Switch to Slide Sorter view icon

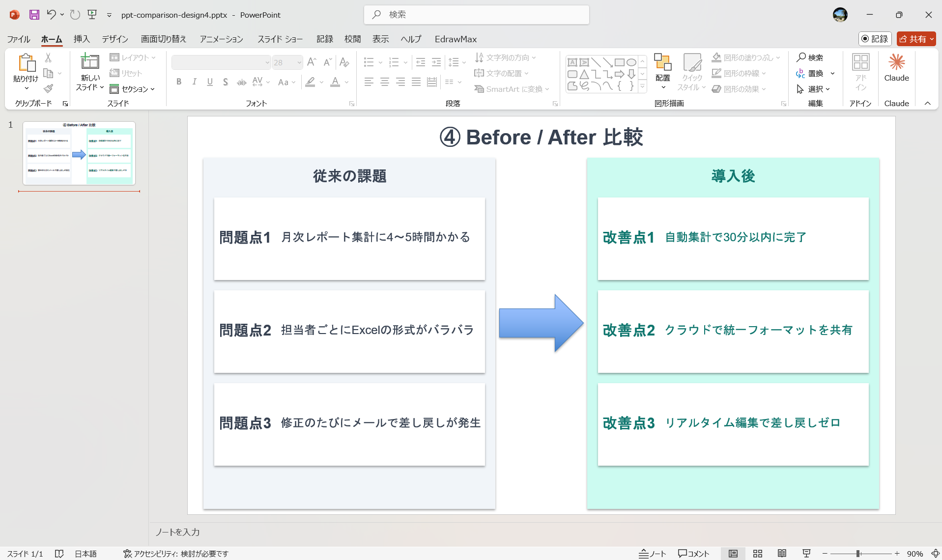[x=758, y=554]
